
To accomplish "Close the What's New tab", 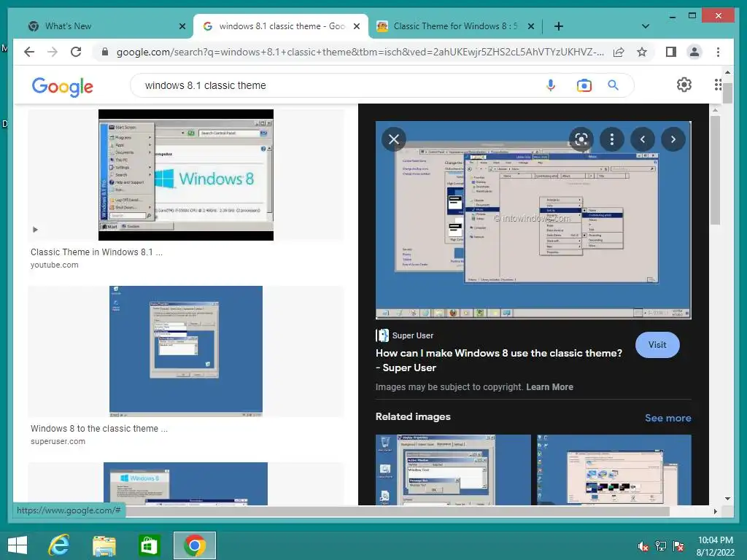I will (x=182, y=27).
